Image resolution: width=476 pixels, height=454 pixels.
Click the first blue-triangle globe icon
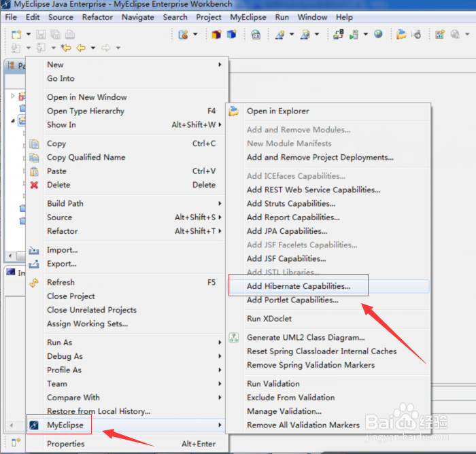pos(280,35)
